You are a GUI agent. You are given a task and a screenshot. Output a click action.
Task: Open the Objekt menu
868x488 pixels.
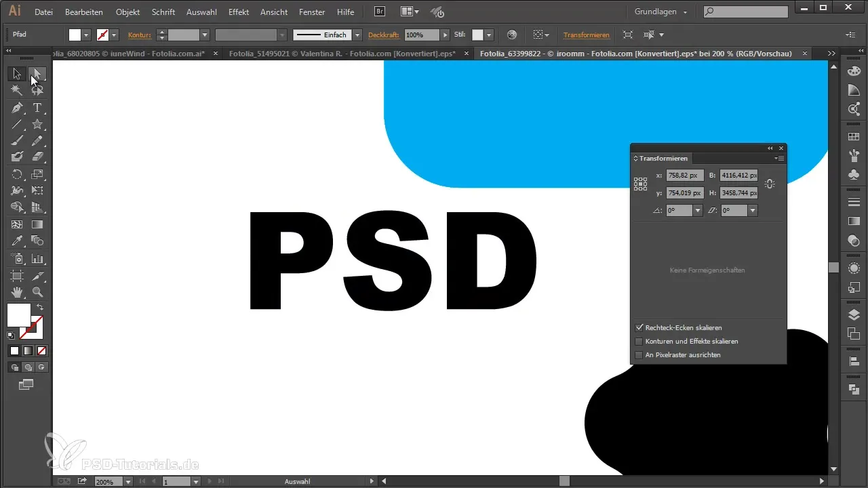[x=128, y=12]
